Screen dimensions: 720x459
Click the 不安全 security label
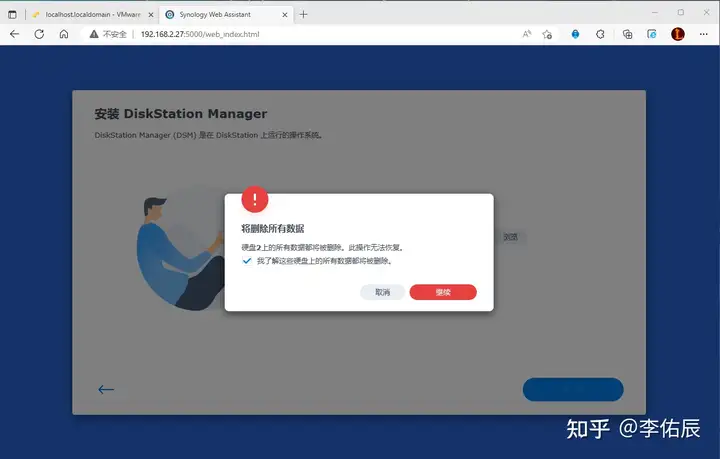(x=114, y=34)
